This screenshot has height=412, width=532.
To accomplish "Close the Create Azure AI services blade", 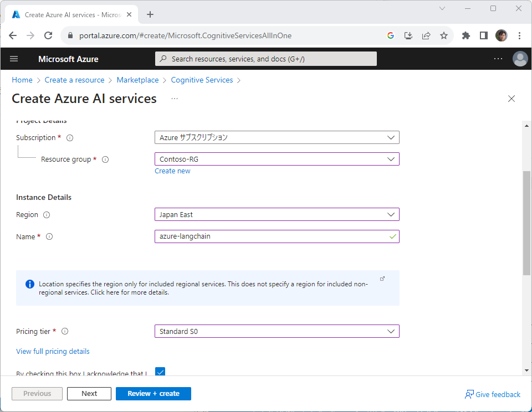I will [x=511, y=99].
